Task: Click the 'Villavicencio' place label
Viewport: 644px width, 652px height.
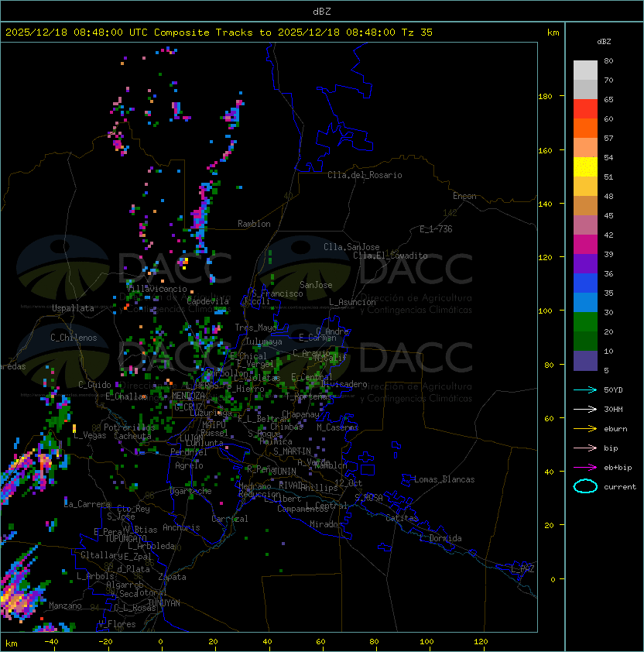Action: coord(156,289)
